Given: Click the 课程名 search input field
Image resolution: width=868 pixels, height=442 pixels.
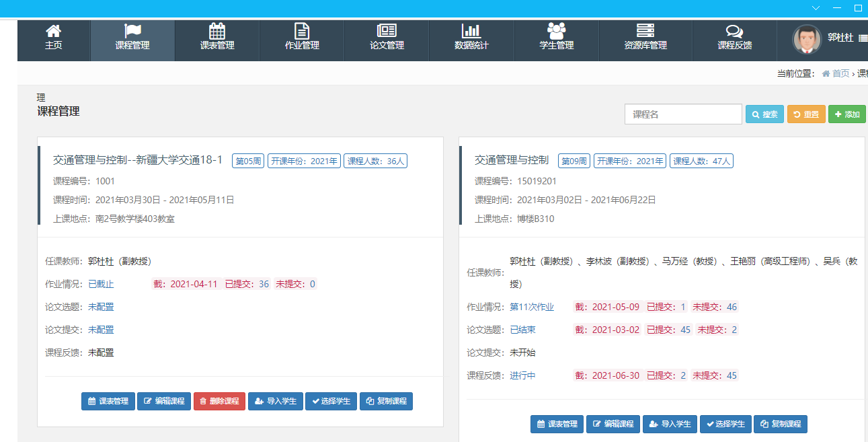Looking at the screenshot, I should [683, 114].
